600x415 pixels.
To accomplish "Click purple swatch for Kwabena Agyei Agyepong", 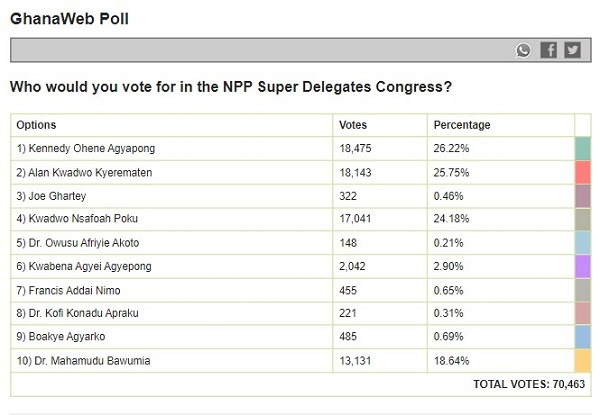I will pyautogui.click(x=582, y=268).
